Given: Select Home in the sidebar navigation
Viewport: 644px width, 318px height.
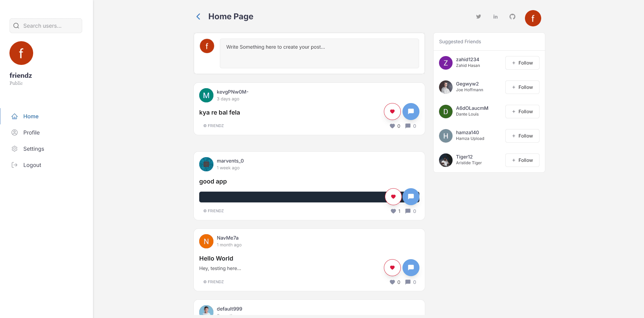Looking at the screenshot, I should (31, 116).
